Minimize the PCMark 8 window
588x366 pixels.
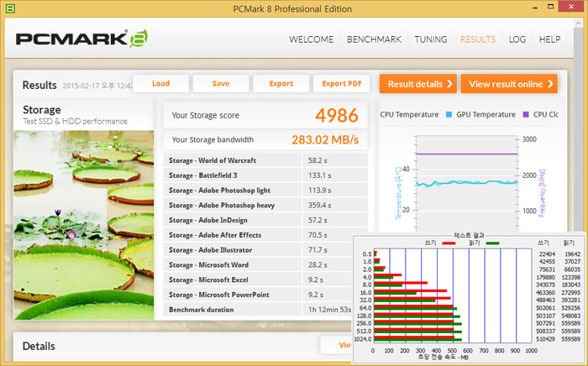click(535, 8)
